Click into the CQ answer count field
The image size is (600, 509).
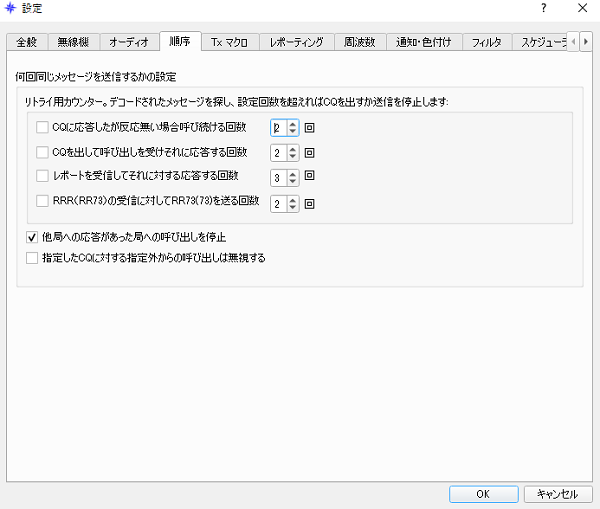point(278,153)
